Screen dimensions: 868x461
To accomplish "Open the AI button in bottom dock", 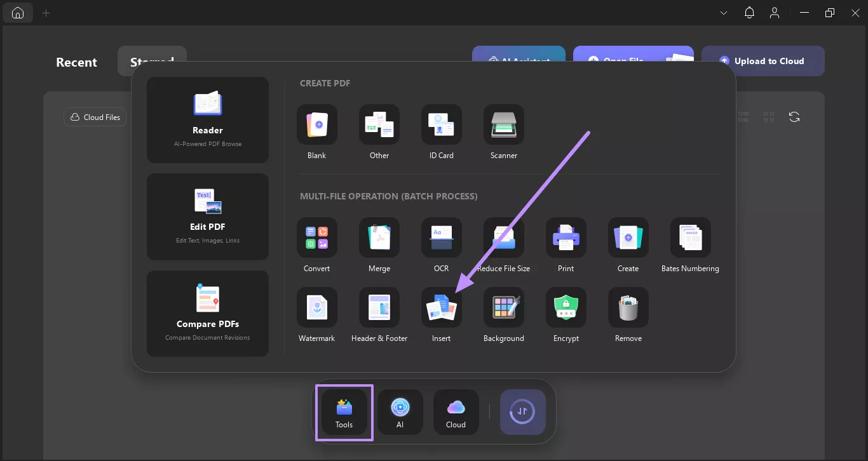I will point(400,412).
